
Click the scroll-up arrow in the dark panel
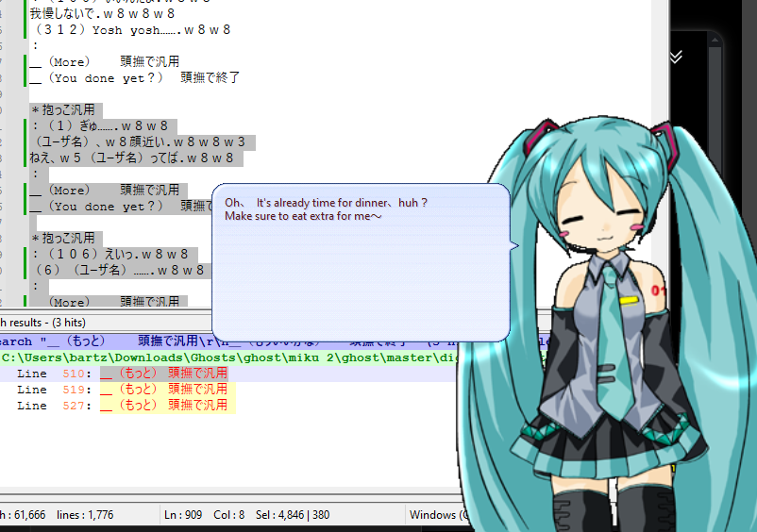715,41
